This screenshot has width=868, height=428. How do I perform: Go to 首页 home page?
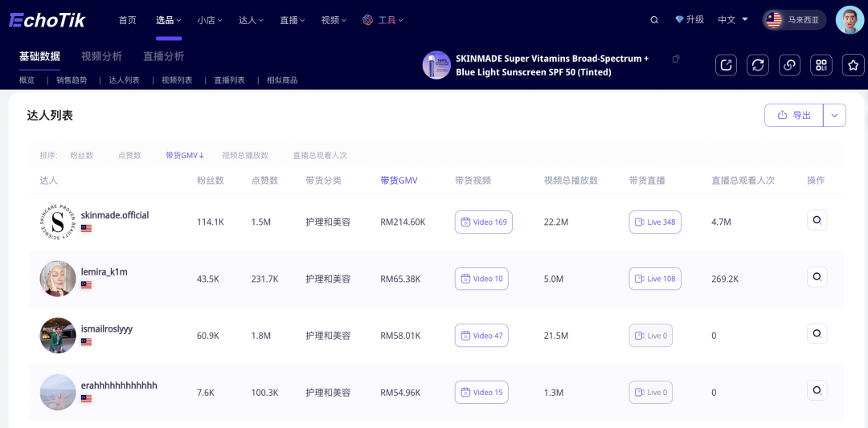[127, 20]
